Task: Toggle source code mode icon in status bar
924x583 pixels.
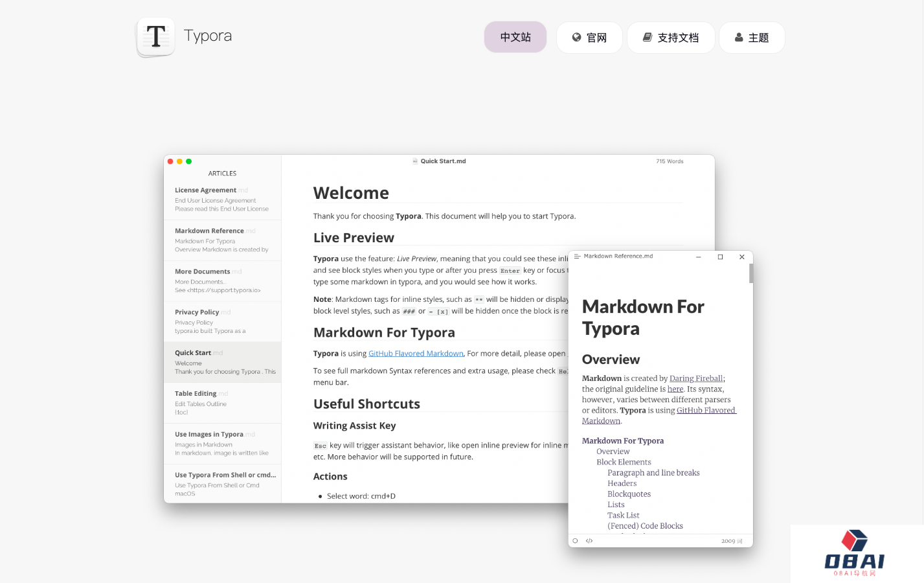Action: click(589, 541)
